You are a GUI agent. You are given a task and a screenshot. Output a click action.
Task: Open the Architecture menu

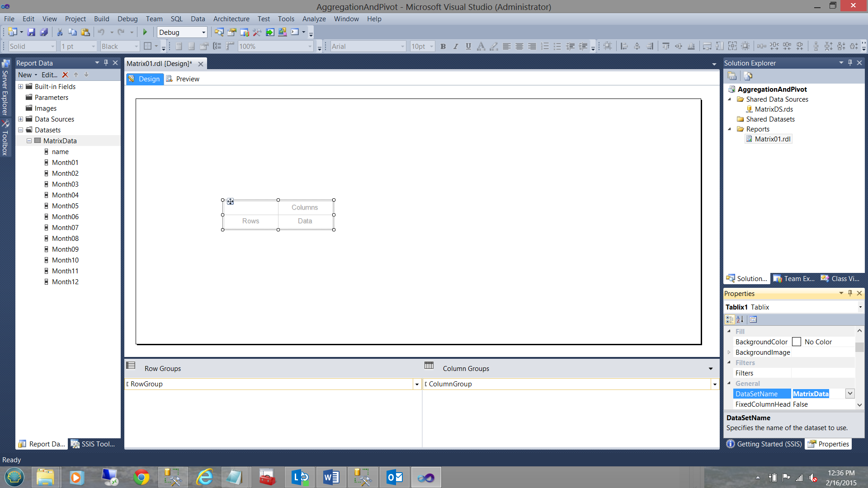(231, 19)
